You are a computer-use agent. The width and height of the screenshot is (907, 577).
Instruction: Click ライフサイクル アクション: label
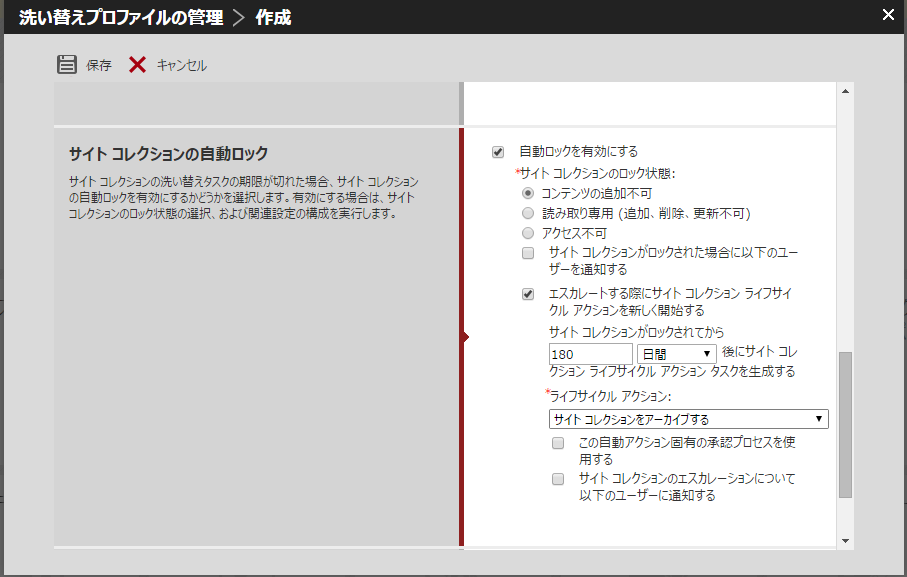pos(610,396)
